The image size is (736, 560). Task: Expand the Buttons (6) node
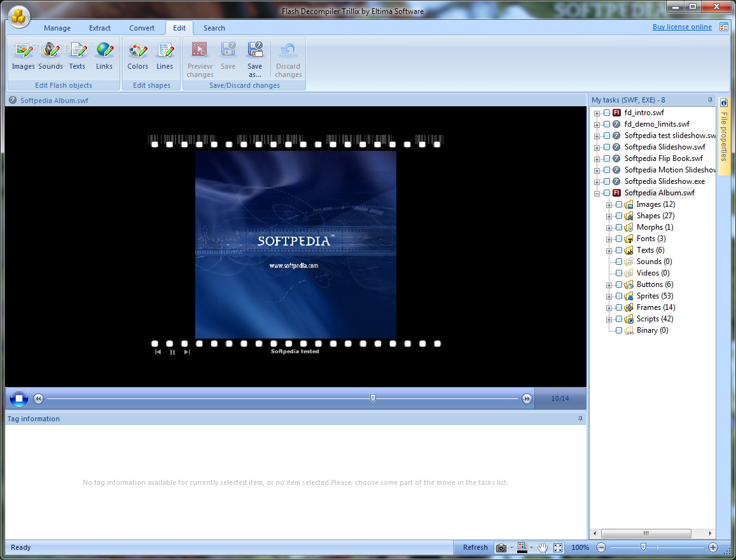609,285
